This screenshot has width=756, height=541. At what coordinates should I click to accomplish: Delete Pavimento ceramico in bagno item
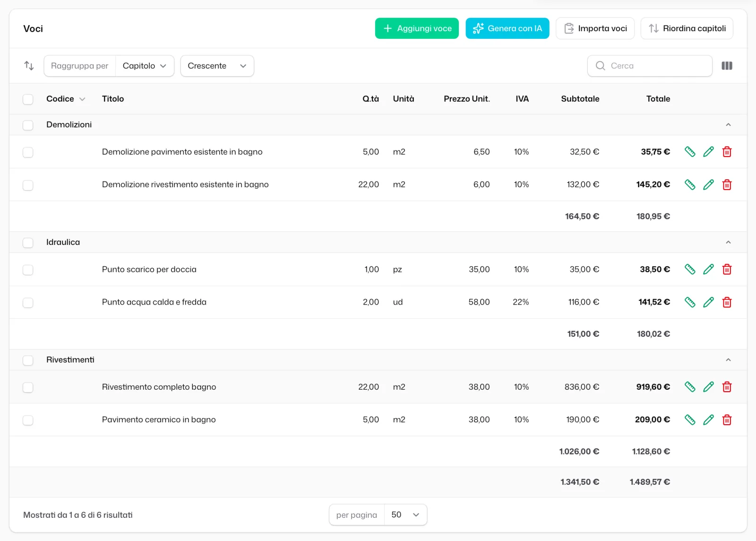727,419
